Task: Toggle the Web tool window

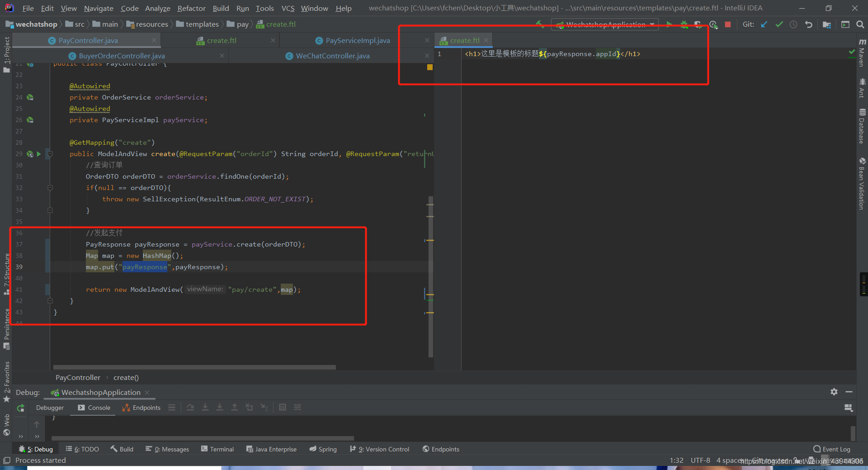Action: tap(6, 425)
